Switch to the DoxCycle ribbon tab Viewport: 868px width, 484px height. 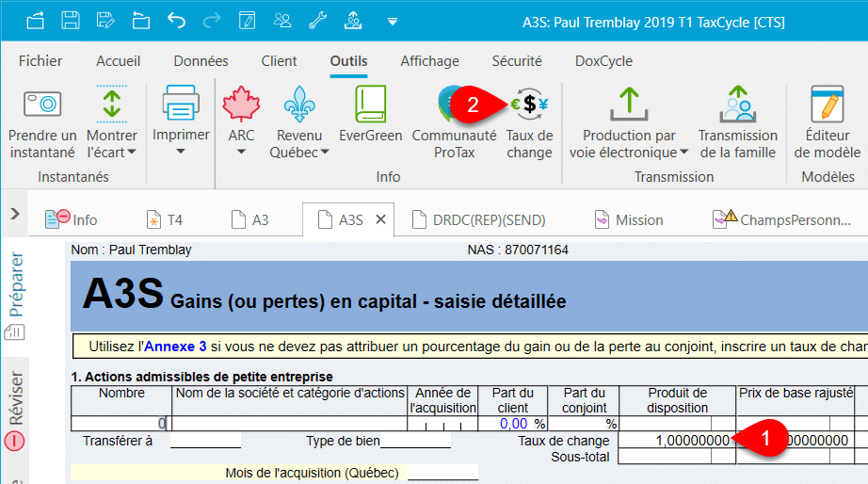603,61
